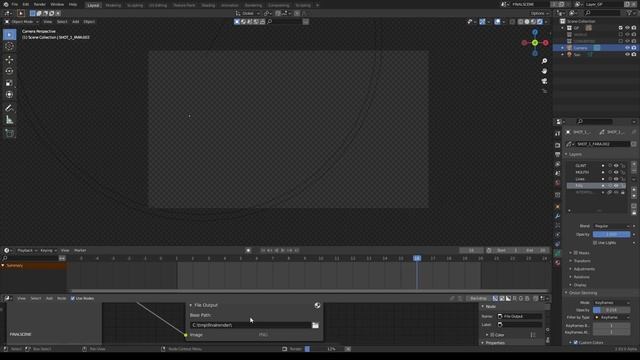This screenshot has height=360, width=640.
Task: Select the Add Cube tool
Action: click(x=9, y=133)
